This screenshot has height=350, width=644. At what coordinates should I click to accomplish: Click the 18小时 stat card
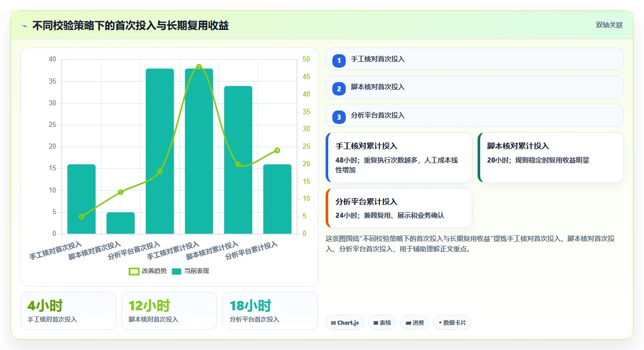[x=270, y=311]
